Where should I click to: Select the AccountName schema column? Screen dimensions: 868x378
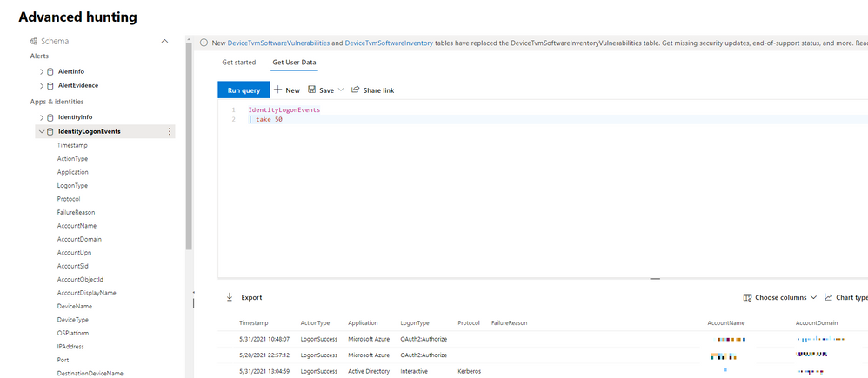77,226
